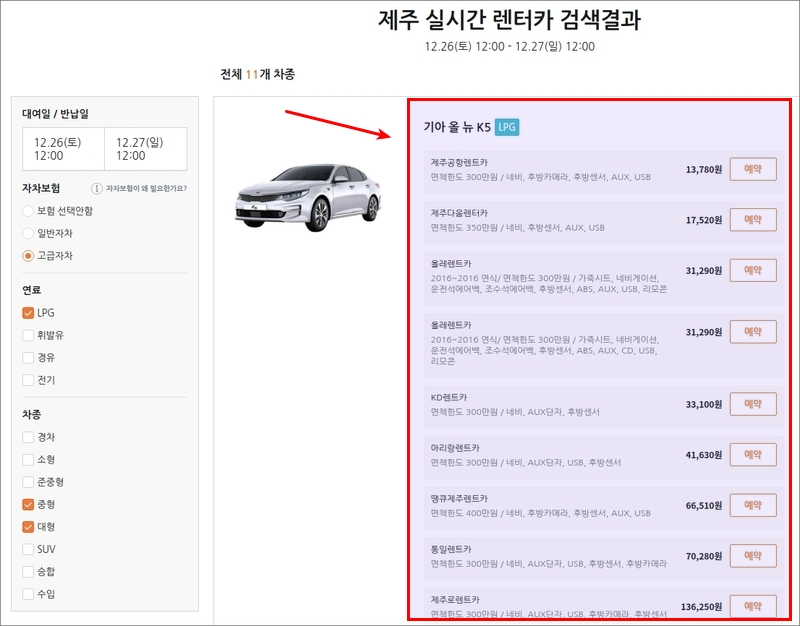Open the 자차보험이 왜 필요한가요? help link
This screenshot has height=626, width=800.
point(146,189)
